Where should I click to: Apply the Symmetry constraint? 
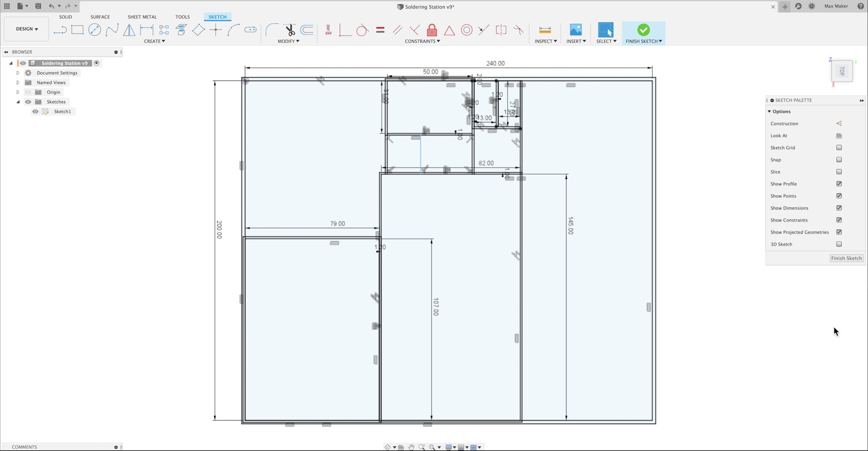[x=501, y=30]
